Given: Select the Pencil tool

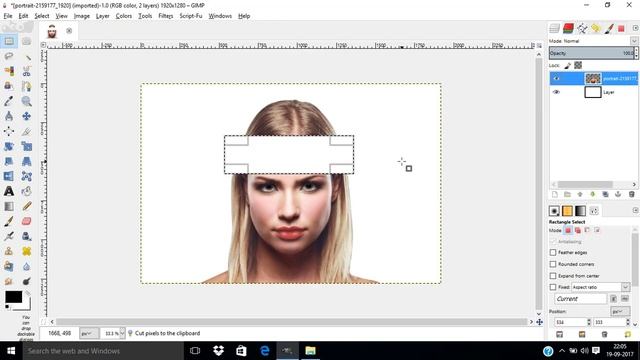Looking at the screenshot, I should 27,206.
